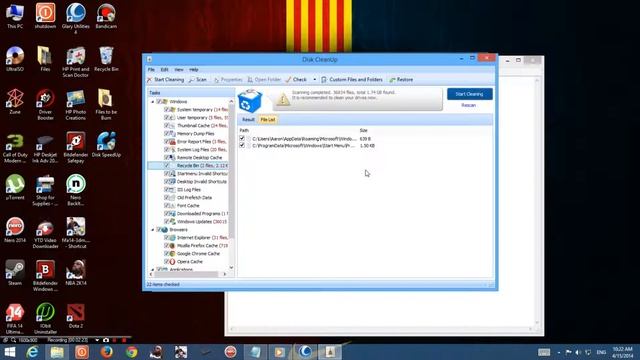
Task: Open Bandicam desktop icon
Action: point(106,16)
